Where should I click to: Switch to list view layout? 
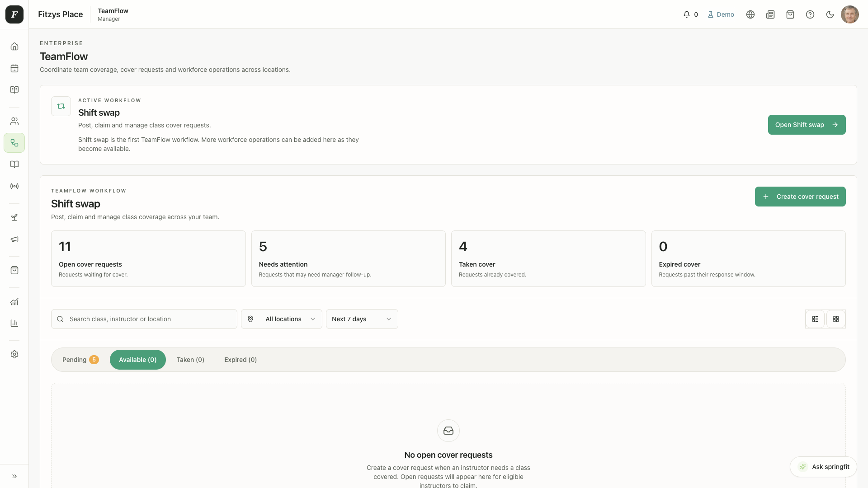(x=815, y=319)
